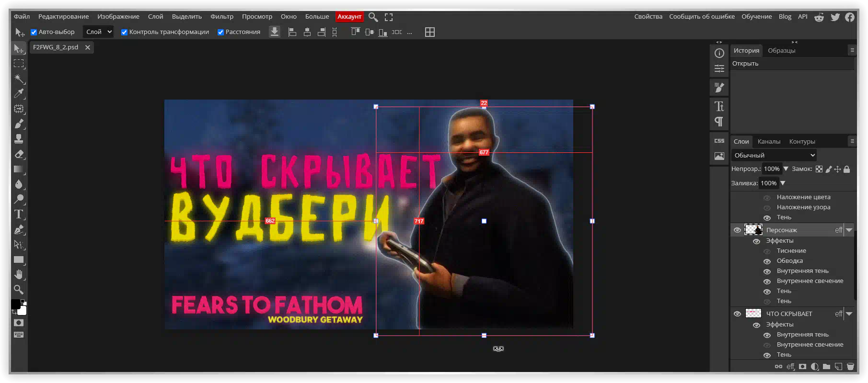
Task: Click the add mask icon in Layers
Action: [x=803, y=367]
